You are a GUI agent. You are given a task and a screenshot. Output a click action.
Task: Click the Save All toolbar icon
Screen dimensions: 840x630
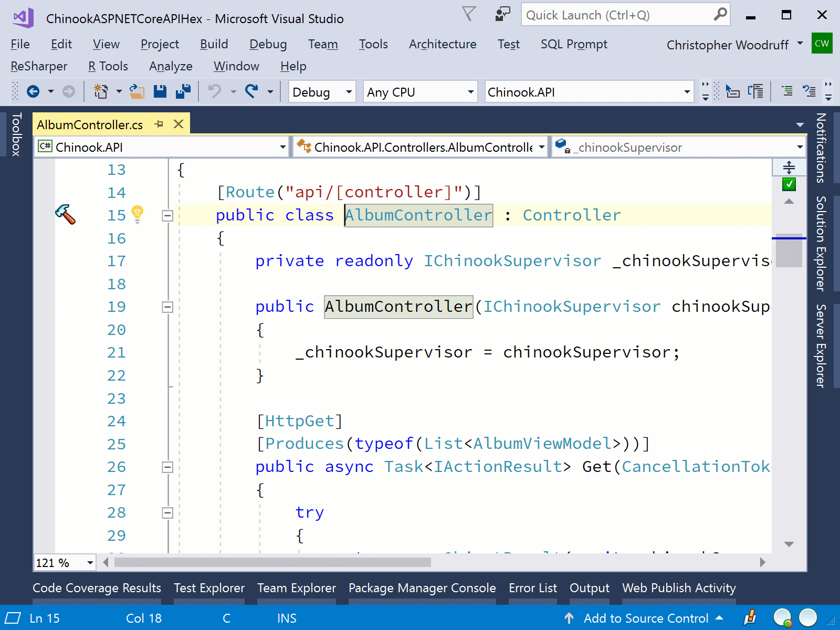pyautogui.click(x=183, y=91)
